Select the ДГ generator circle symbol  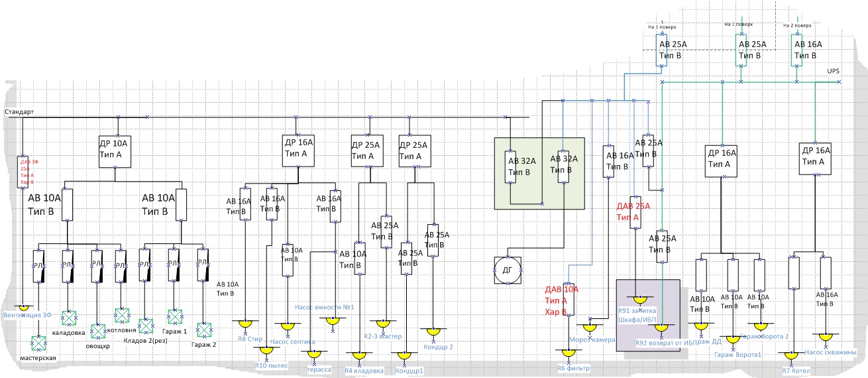tap(508, 271)
